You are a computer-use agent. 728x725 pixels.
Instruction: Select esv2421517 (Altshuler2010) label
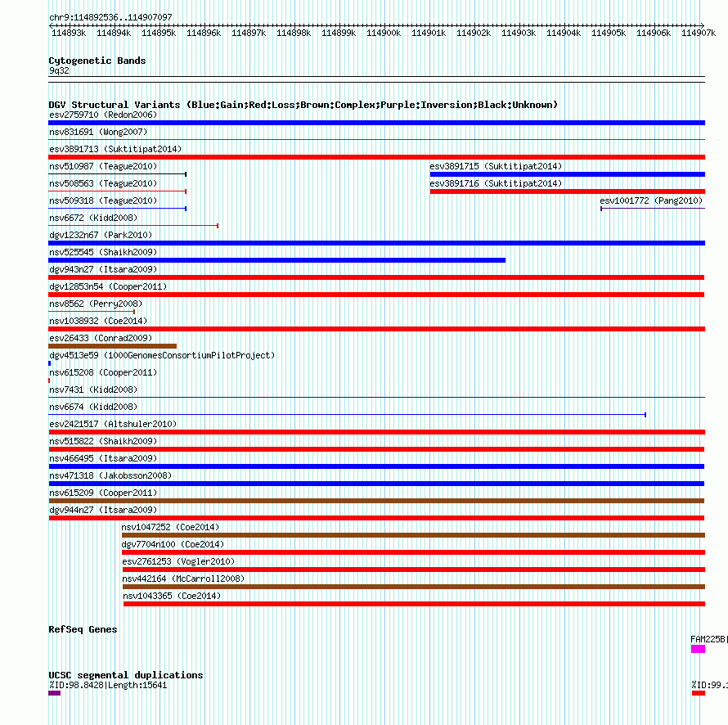coord(113,424)
